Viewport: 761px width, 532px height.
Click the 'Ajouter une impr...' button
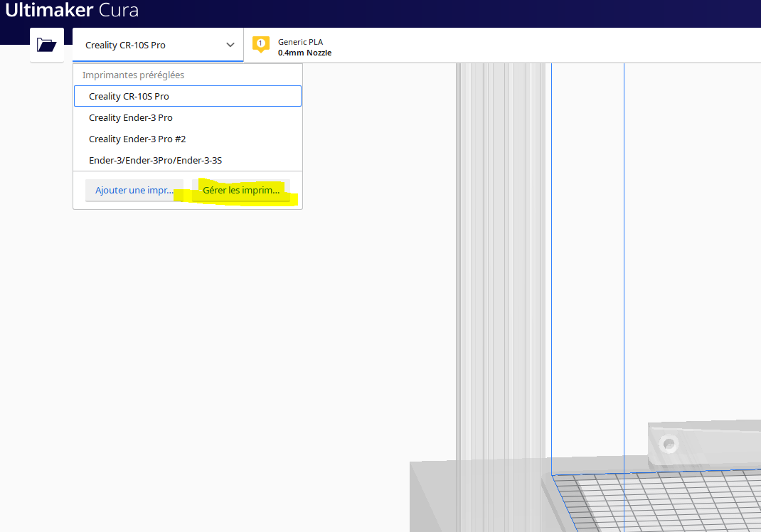(x=134, y=191)
